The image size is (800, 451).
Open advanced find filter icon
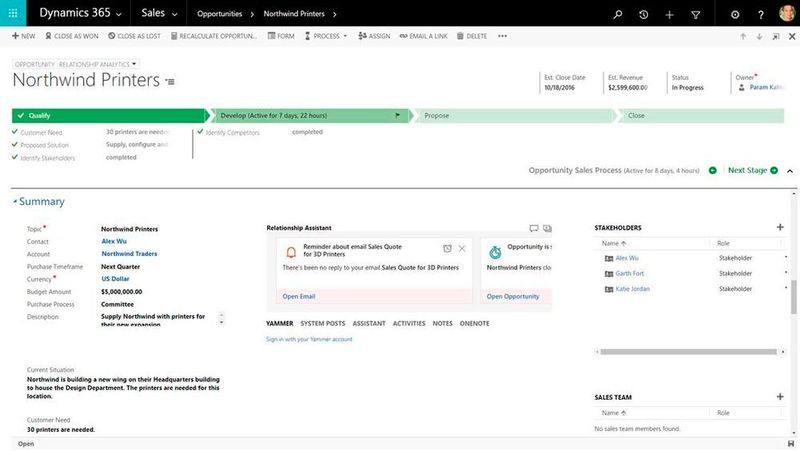click(x=696, y=14)
